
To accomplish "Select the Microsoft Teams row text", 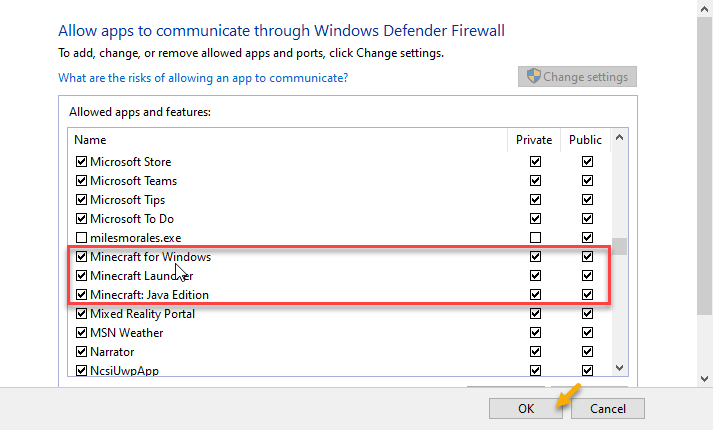I will coord(133,180).
